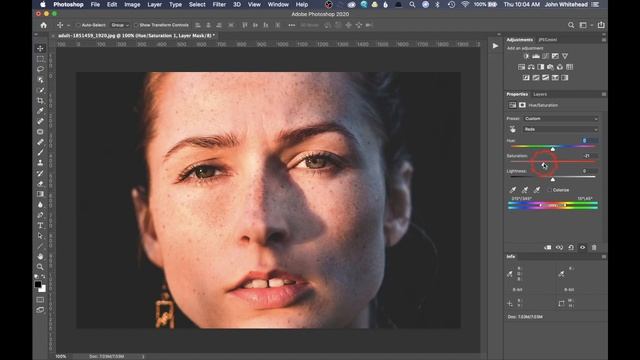This screenshot has width=640, height=360.
Task: Select the Rectangular Marquee tool
Action: (40, 59)
